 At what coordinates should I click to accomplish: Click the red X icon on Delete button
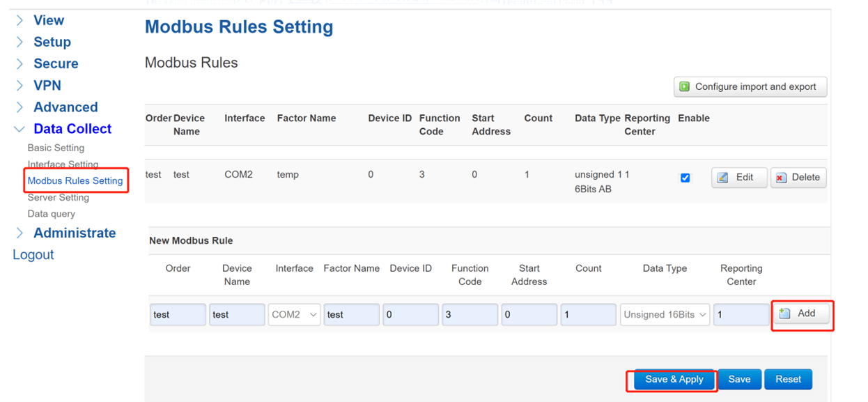(x=781, y=178)
